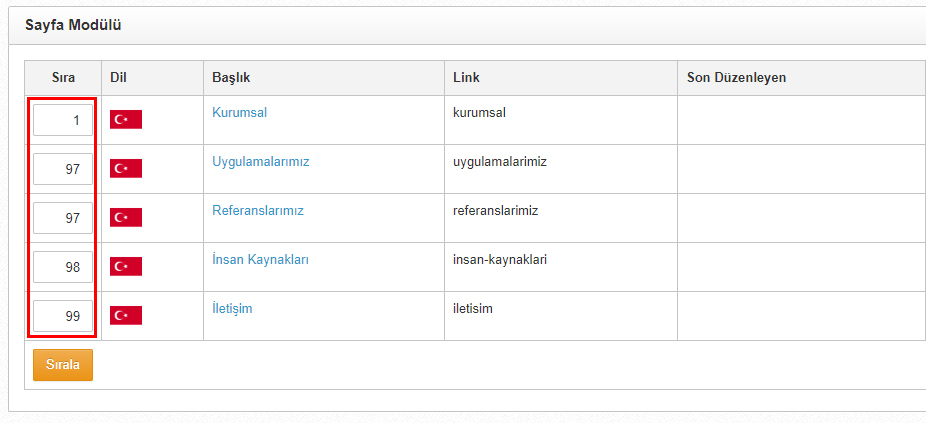Open the Kurumsal page link
The height and width of the screenshot is (423, 926).
coord(239,112)
